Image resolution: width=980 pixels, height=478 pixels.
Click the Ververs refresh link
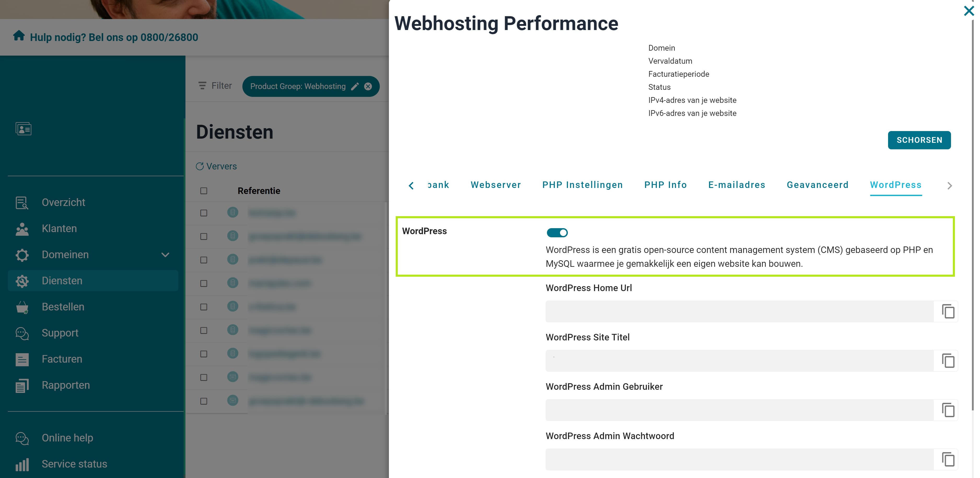216,166
